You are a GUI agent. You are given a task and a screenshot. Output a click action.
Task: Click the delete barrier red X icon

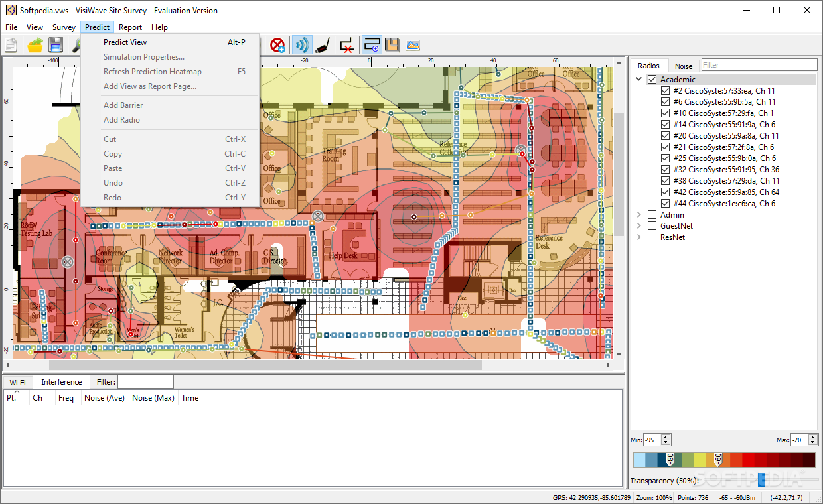346,45
